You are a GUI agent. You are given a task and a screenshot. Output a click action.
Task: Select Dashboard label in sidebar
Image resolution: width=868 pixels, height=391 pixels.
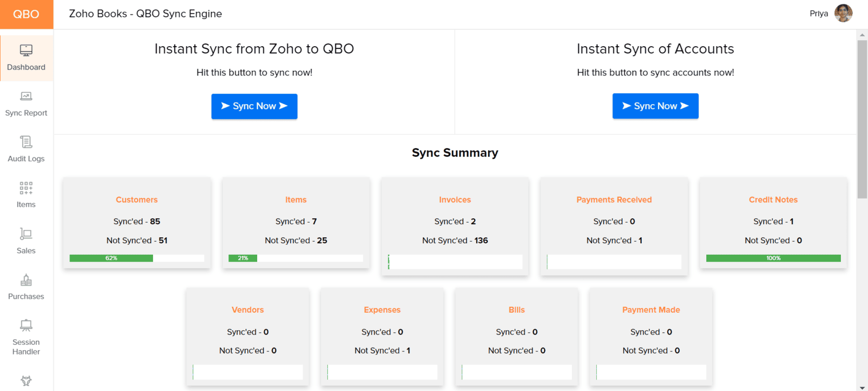point(26,67)
